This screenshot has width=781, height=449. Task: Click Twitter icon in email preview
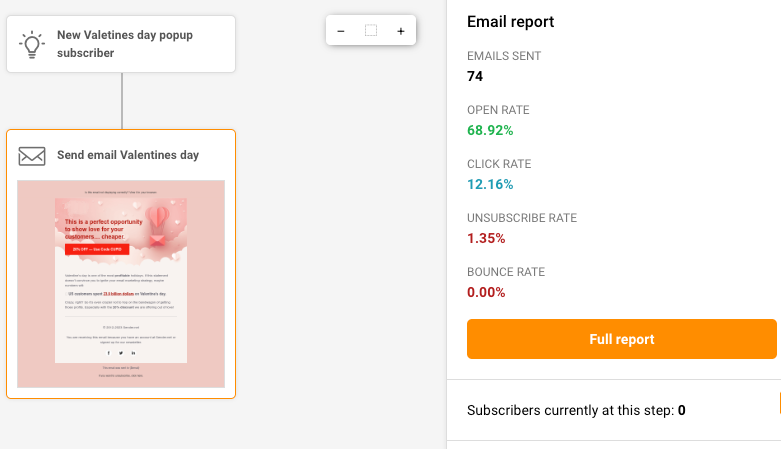[x=121, y=353]
